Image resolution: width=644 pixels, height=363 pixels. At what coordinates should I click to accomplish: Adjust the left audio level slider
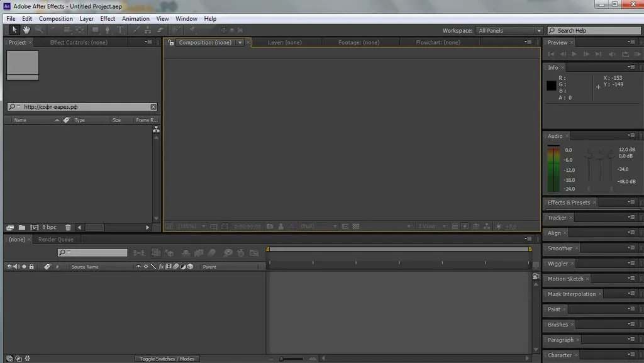589,155
